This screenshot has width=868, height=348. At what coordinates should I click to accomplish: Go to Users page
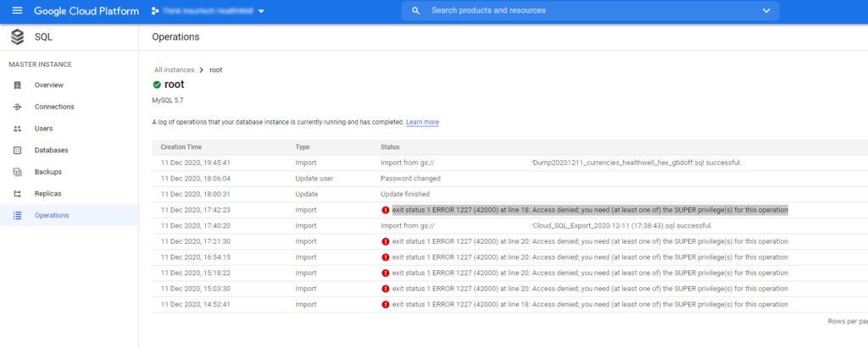coord(44,129)
